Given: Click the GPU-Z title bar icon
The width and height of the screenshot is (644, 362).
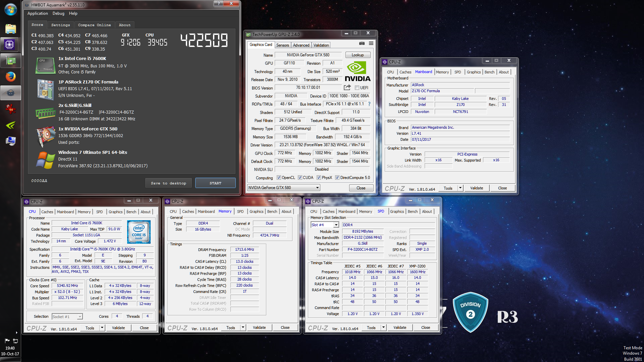Looking at the screenshot, I should point(249,35).
